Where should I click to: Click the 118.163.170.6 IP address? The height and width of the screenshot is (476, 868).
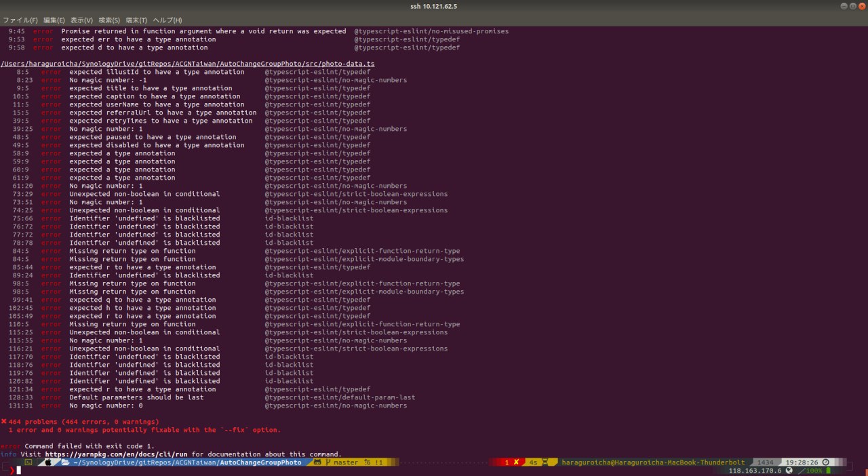[755, 471]
